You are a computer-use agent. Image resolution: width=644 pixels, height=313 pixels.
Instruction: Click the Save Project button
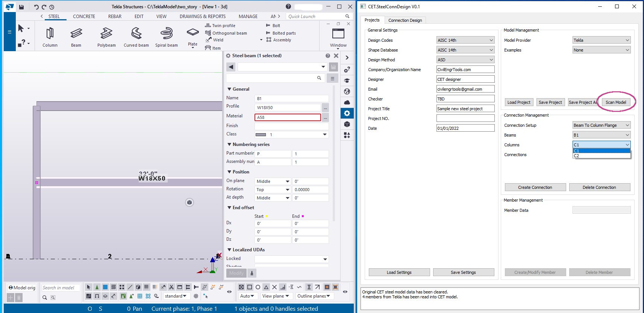(550, 102)
